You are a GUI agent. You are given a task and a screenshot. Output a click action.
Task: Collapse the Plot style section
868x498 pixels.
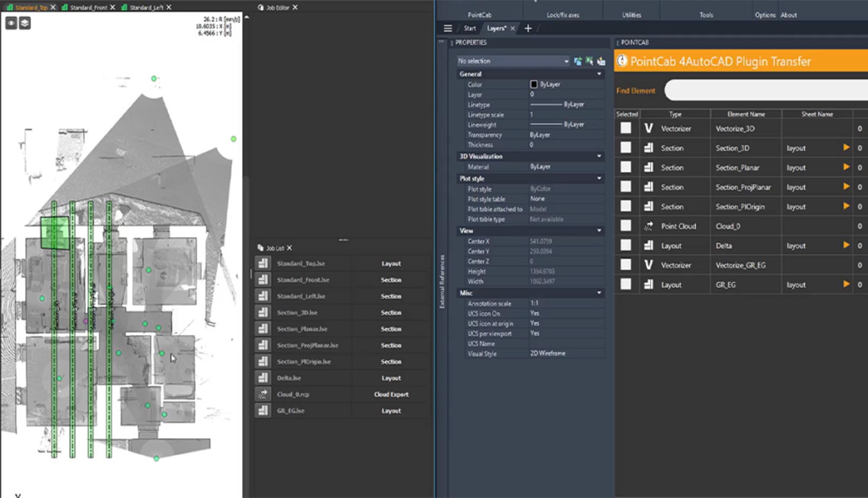pyautogui.click(x=599, y=179)
